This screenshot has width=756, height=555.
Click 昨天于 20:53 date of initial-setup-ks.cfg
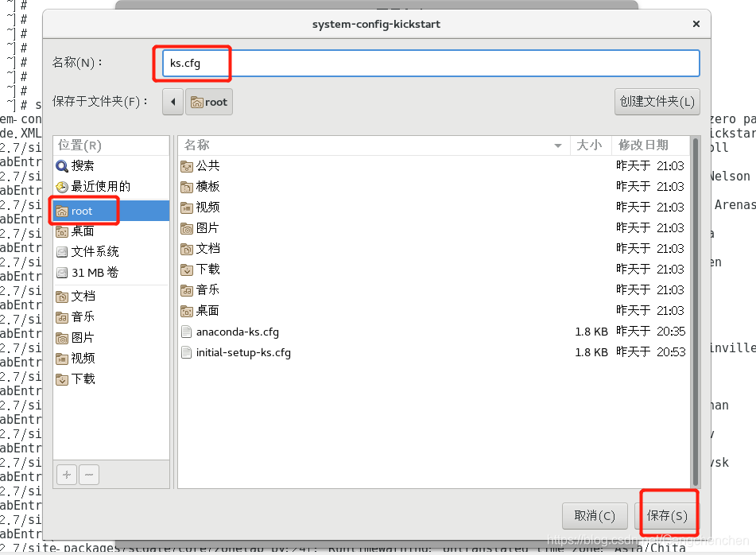click(x=650, y=352)
